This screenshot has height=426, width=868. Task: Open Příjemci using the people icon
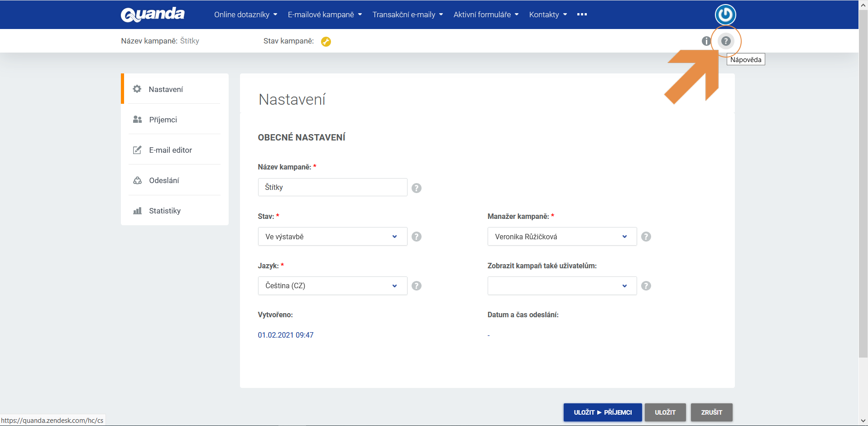point(137,119)
